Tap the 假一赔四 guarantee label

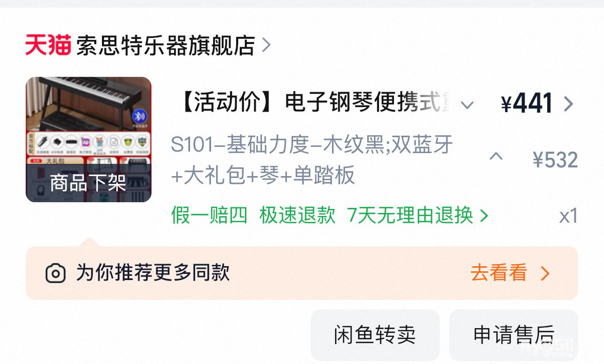209,215
